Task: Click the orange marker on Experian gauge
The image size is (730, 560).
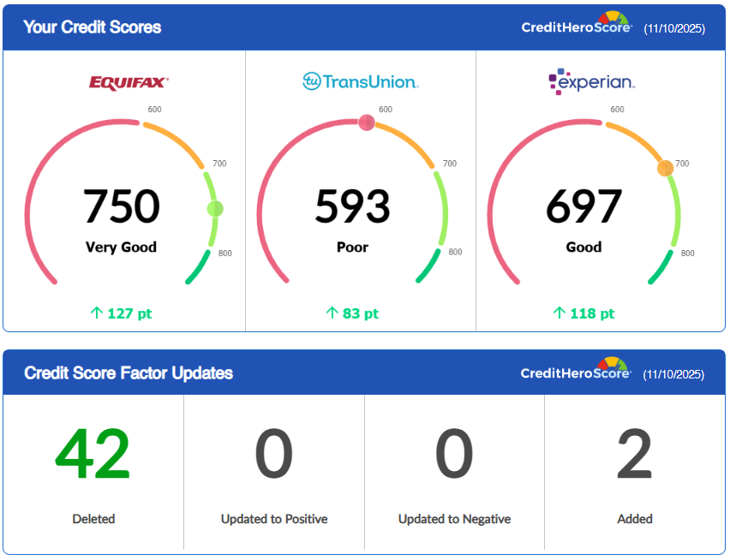Action: pyautogui.click(x=665, y=169)
